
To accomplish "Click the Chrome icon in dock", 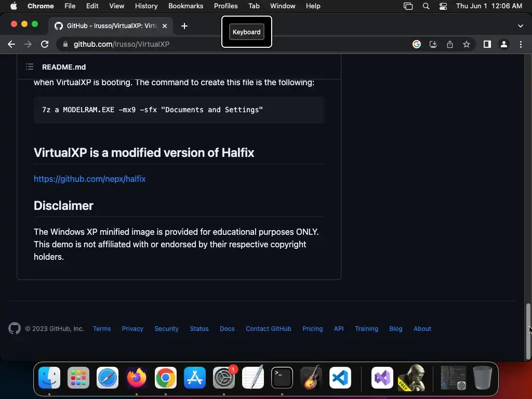I will point(166,378).
